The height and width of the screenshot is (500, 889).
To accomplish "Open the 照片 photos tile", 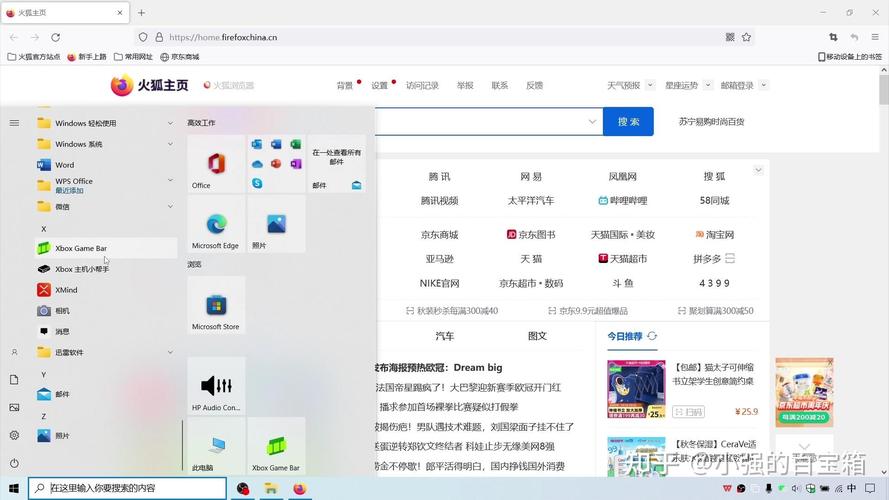I will 276,224.
